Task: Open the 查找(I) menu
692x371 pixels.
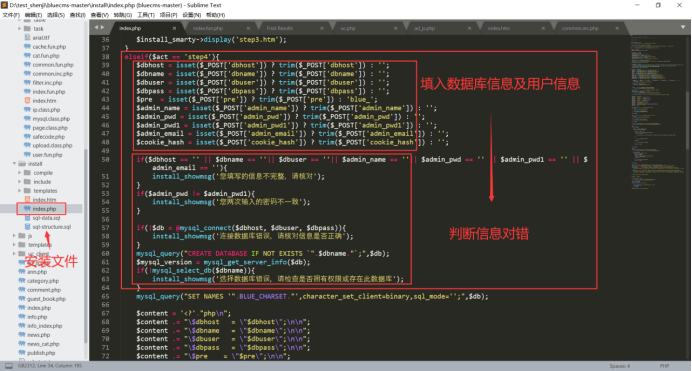Action: point(77,15)
